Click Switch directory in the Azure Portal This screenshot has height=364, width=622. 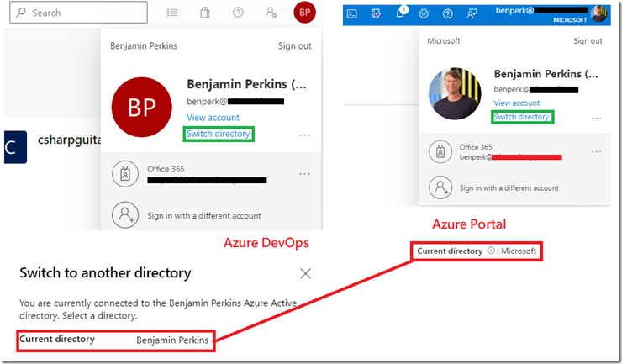point(521,117)
